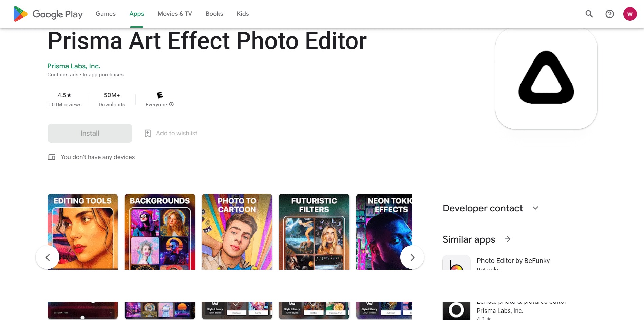The width and height of the screenshot is (644, 320).
Task: Click the Contains ads In-app purchases text
Action: tap(86, 75)
